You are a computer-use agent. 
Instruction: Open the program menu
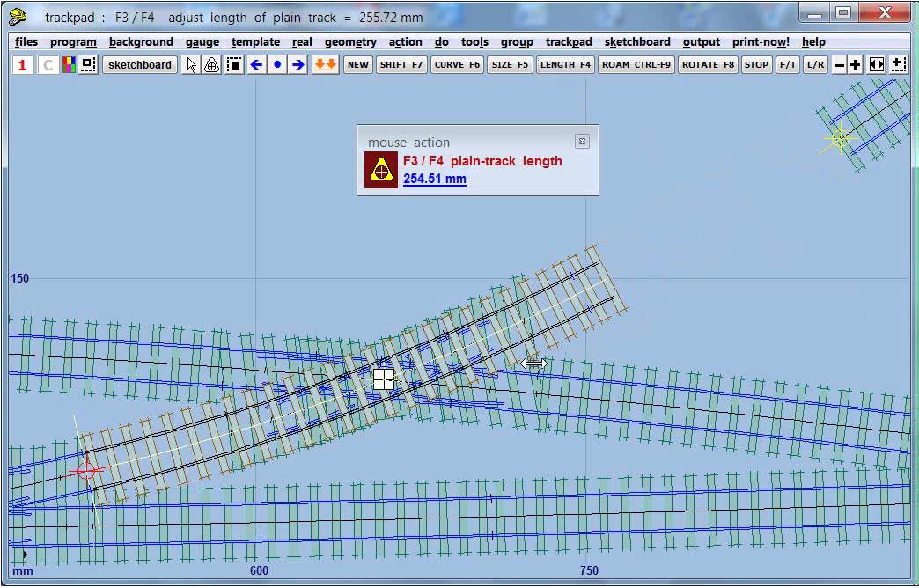coord(73,41)
